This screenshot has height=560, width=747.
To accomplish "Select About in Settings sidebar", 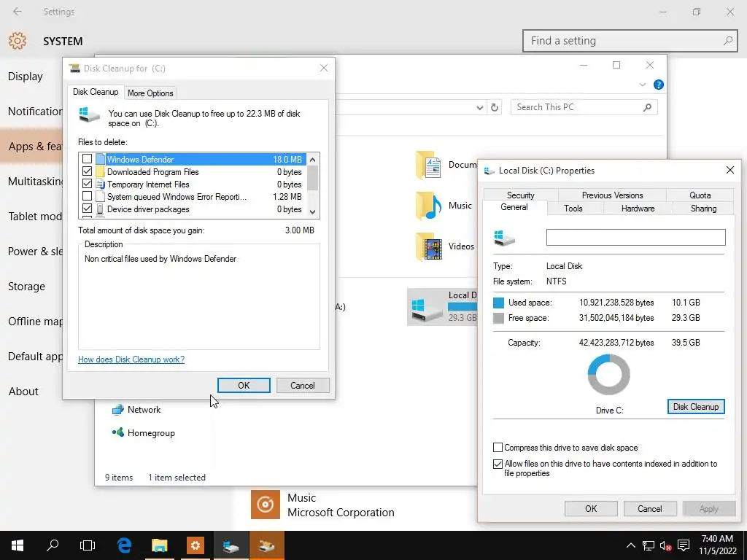I will click(x=23, y=392).
